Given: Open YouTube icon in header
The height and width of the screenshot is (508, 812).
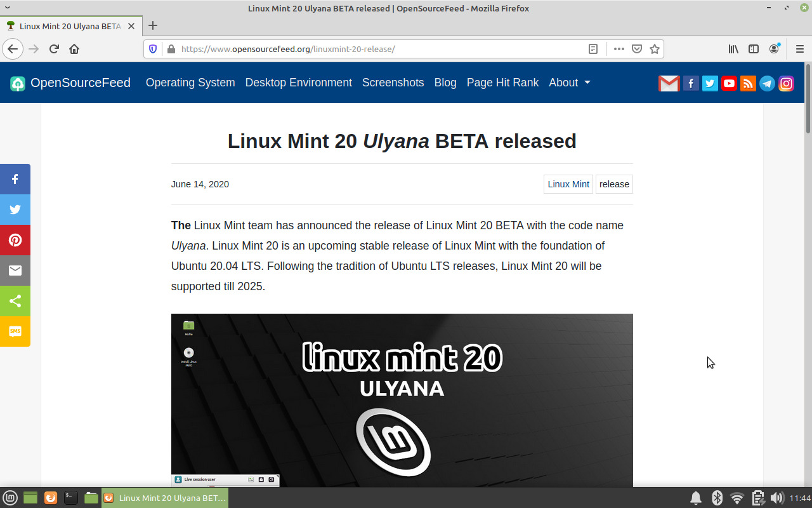Looking at the screenshot, I should [729, 83].
